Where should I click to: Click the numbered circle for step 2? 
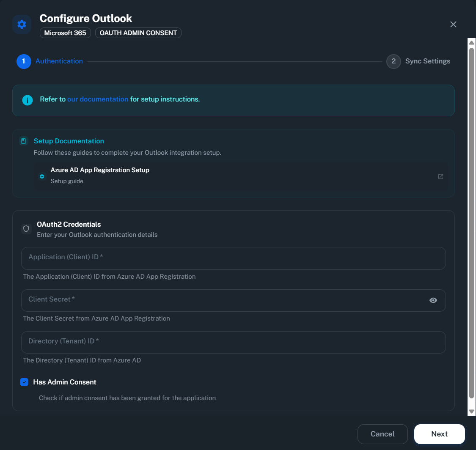[x=393, y=61]
